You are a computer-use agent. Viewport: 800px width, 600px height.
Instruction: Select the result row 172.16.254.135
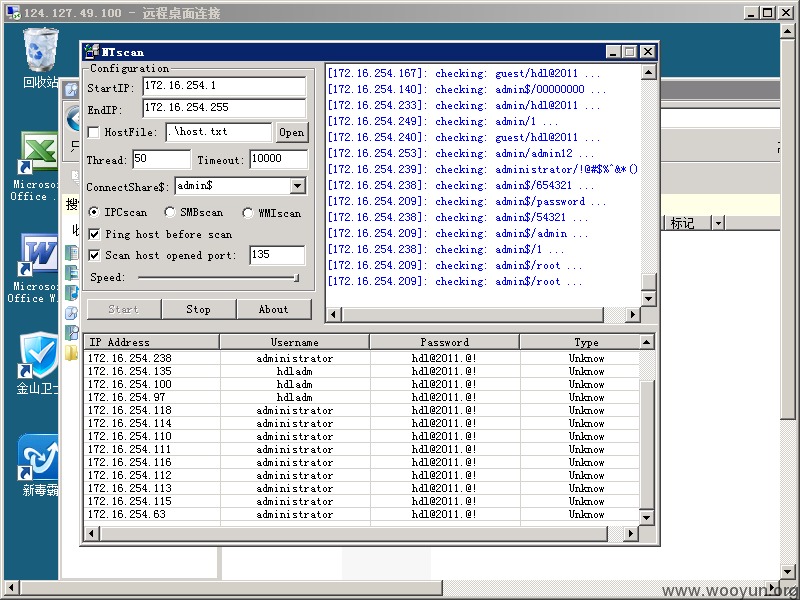point(362,371)
